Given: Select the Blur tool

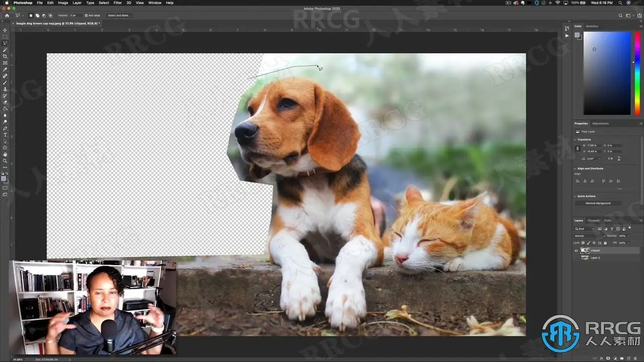Looking at the screenshot, I should point(5,115).
